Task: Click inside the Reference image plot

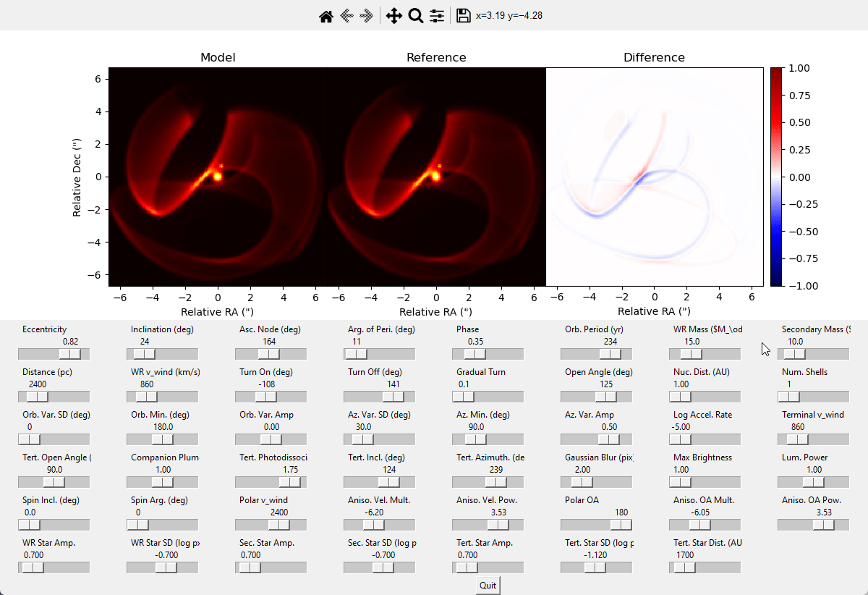Action: click(436, 177)
